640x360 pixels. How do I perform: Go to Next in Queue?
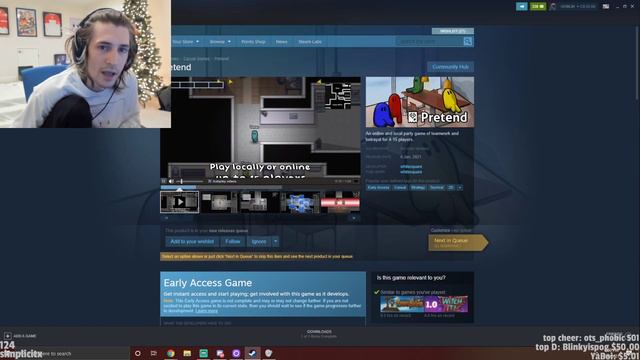458,242
